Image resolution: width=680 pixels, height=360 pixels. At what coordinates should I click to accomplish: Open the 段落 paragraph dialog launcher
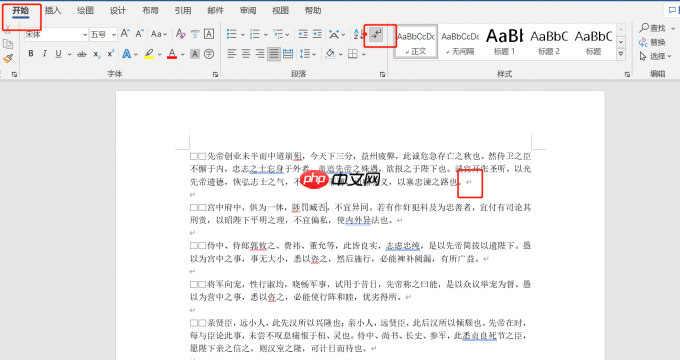[x=382, y=75]
